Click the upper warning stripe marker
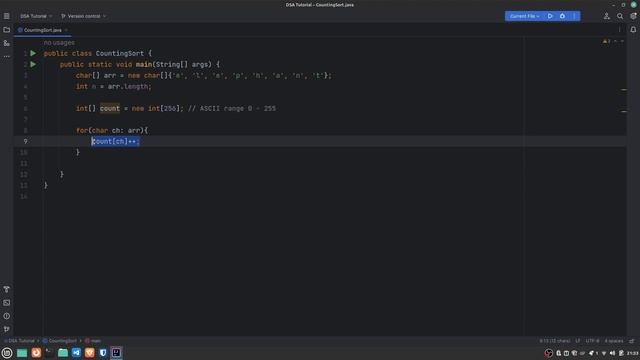640x360 pixels. (624, 89)
